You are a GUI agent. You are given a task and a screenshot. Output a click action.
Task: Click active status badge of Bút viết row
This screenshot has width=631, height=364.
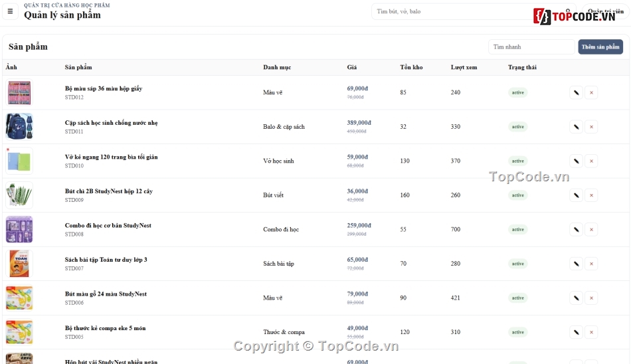[517, 195]
